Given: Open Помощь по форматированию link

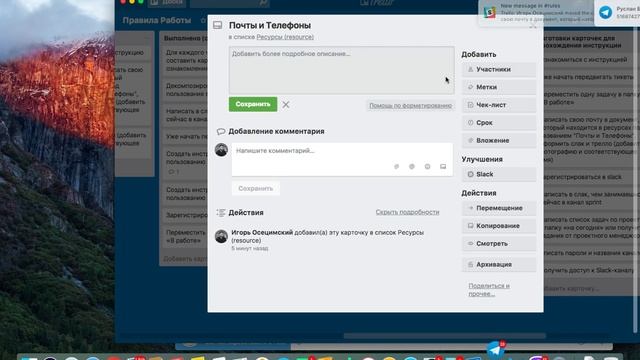Looking at the screenshot, I should tap(411, 106).
